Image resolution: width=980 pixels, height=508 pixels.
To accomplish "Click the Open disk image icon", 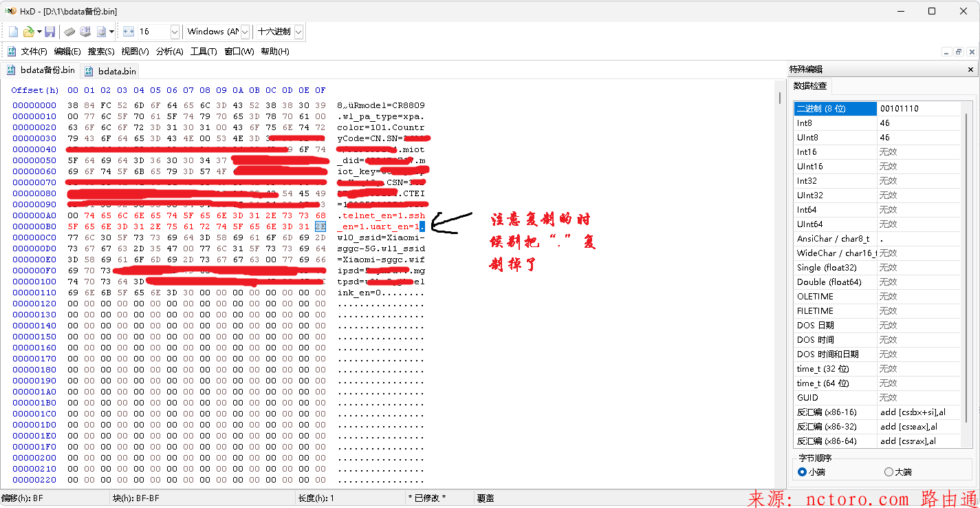I will click(x=102, y=32).
